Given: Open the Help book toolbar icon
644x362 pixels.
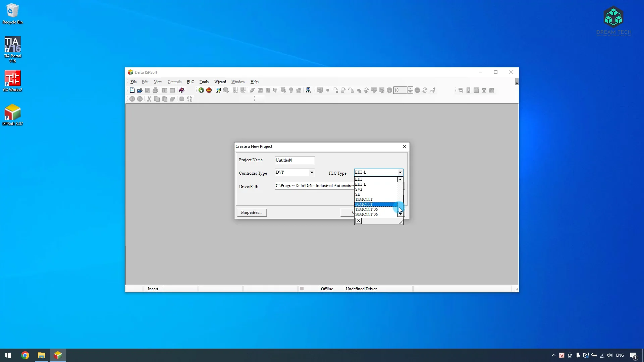Looking at the screenshot, I should pyautogui.click(x=181, y=90).
